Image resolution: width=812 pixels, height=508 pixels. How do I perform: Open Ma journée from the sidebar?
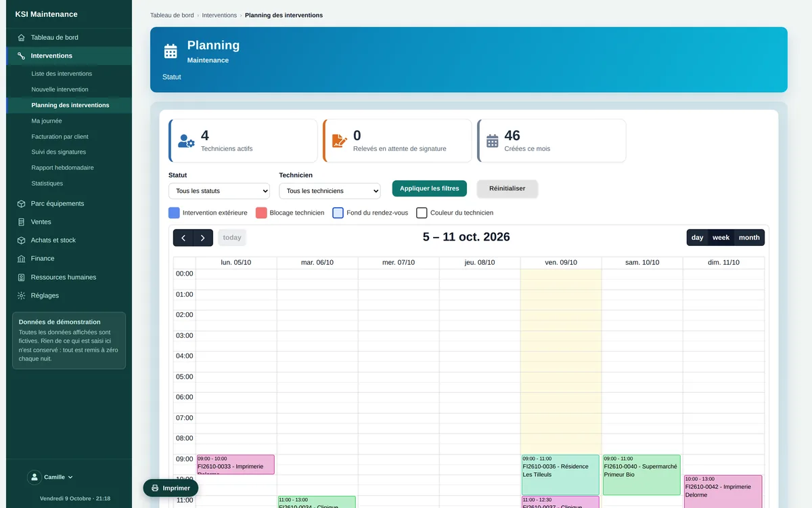coord(47,121)
